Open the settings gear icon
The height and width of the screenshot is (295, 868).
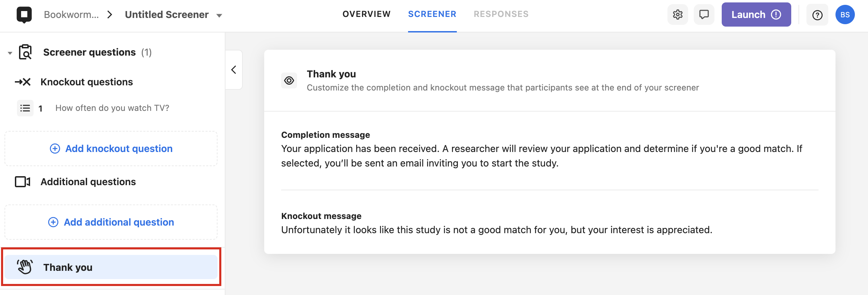point(678,15)
